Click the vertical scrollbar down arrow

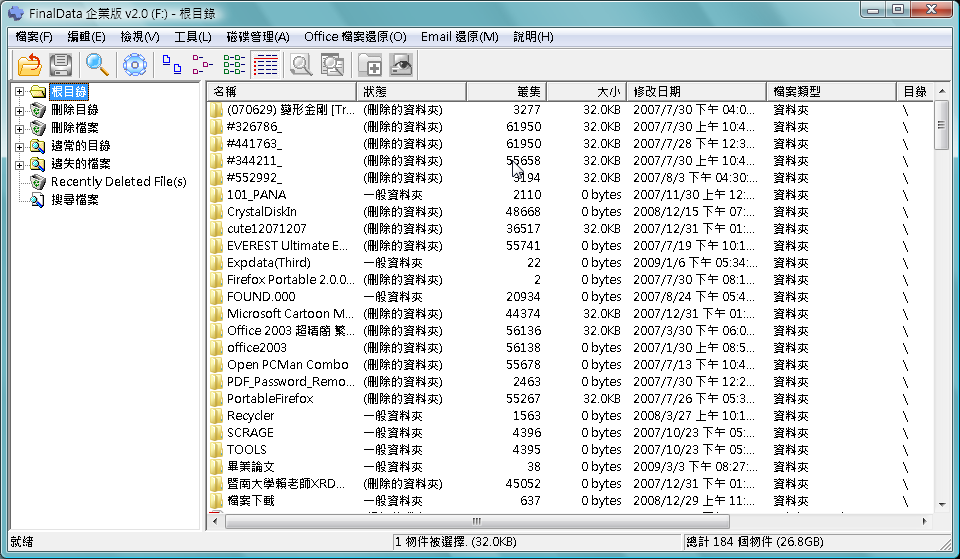pyautogui.click(x=942, y=505)
